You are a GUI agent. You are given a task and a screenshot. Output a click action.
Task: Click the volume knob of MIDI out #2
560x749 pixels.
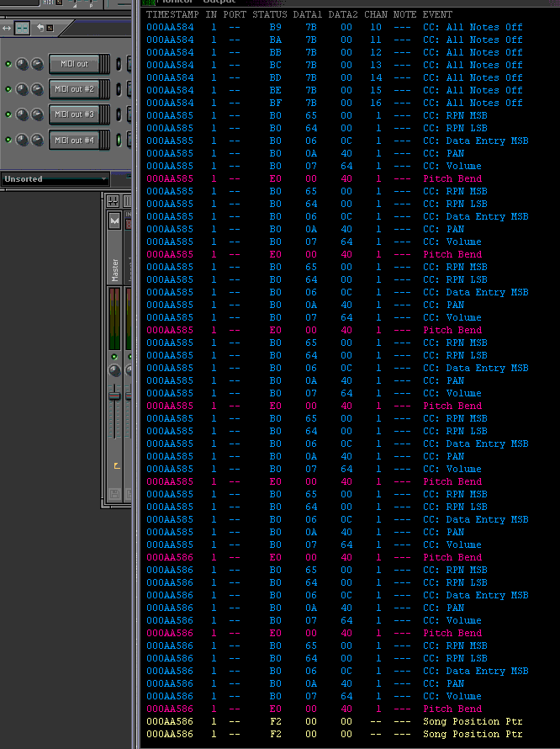click(37, 89)
